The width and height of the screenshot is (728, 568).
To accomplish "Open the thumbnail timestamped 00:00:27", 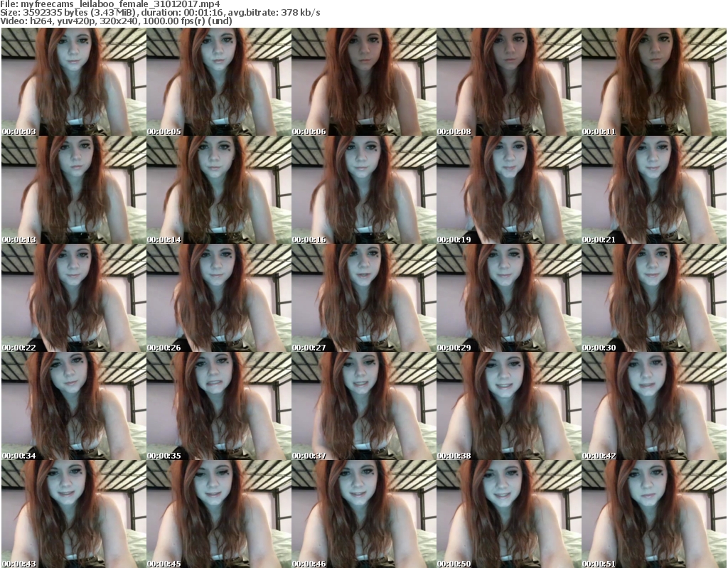I will pos(363,298).
